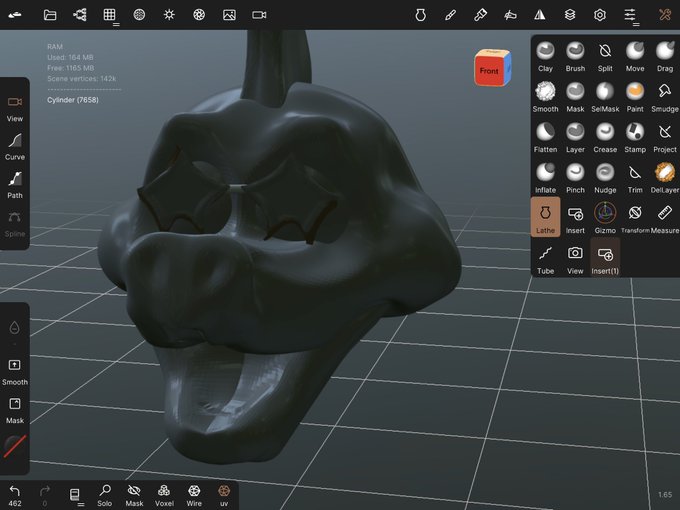Viewport: 680px width, 510px height.
Task: Select the Insert tool
Action: click(x=575, y=219)
